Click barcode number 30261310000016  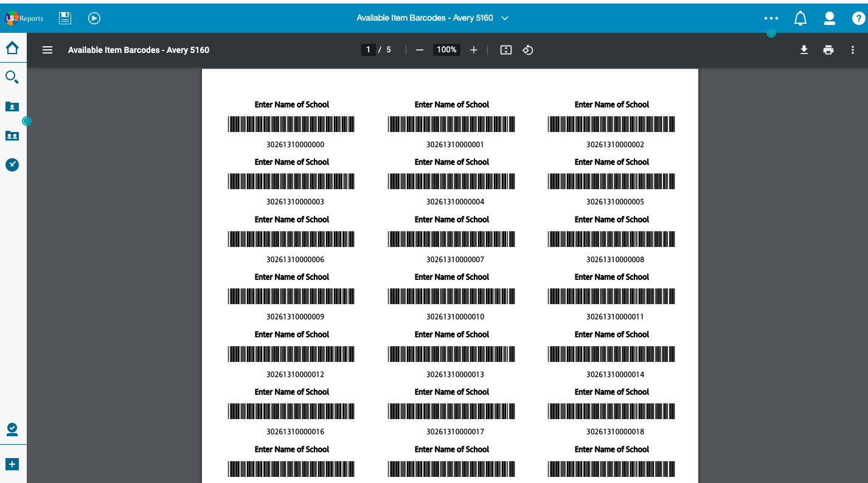click(295, 432)
